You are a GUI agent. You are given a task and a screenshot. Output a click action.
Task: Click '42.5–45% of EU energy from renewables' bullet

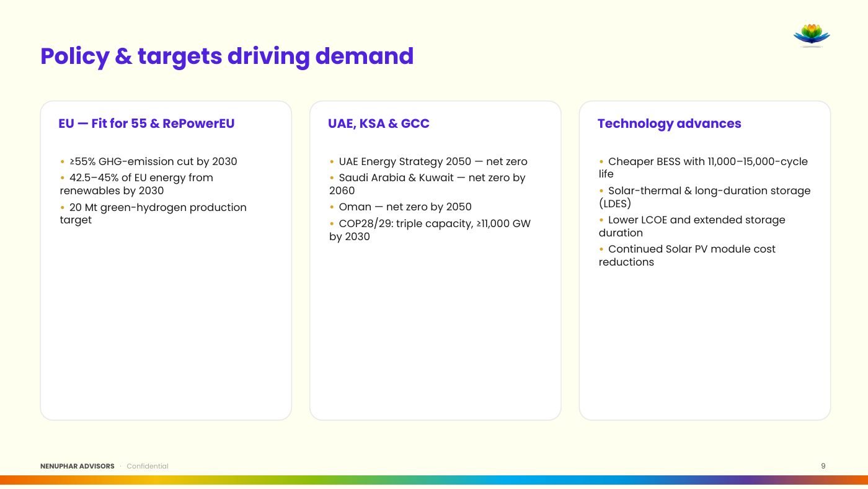136,184
